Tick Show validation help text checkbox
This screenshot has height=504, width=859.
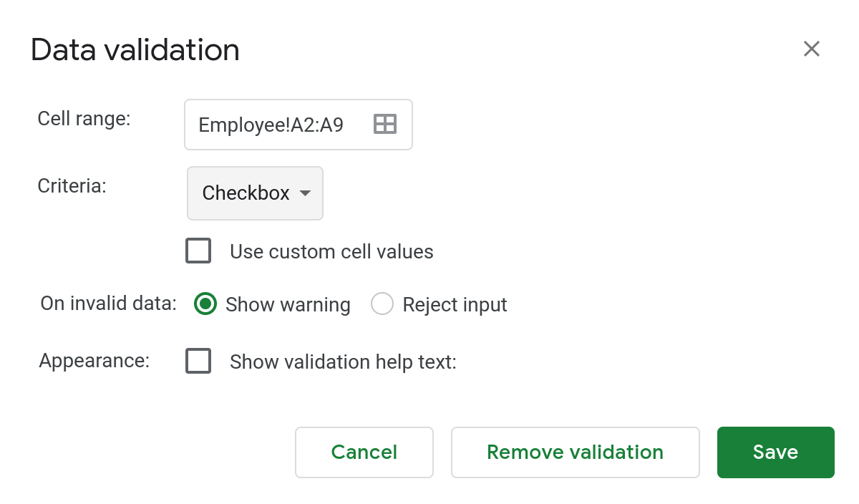pos(198,361)
